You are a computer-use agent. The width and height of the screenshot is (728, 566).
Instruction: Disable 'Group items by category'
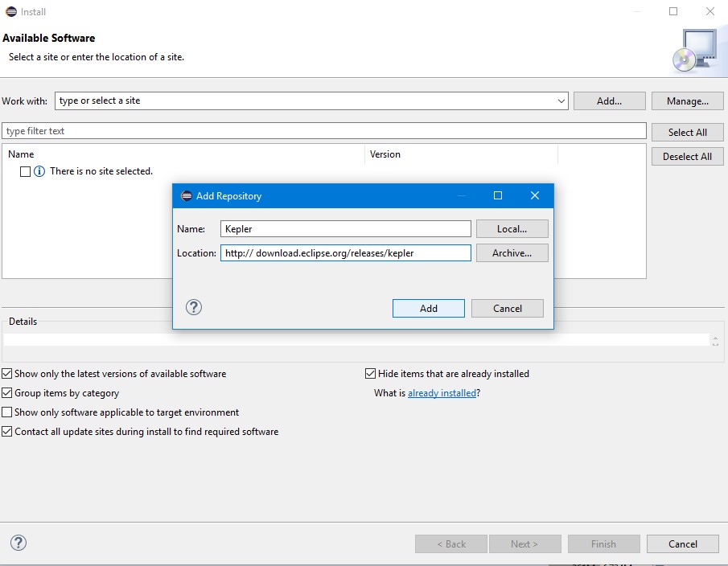pyautogui.click(x=6, y=393)
